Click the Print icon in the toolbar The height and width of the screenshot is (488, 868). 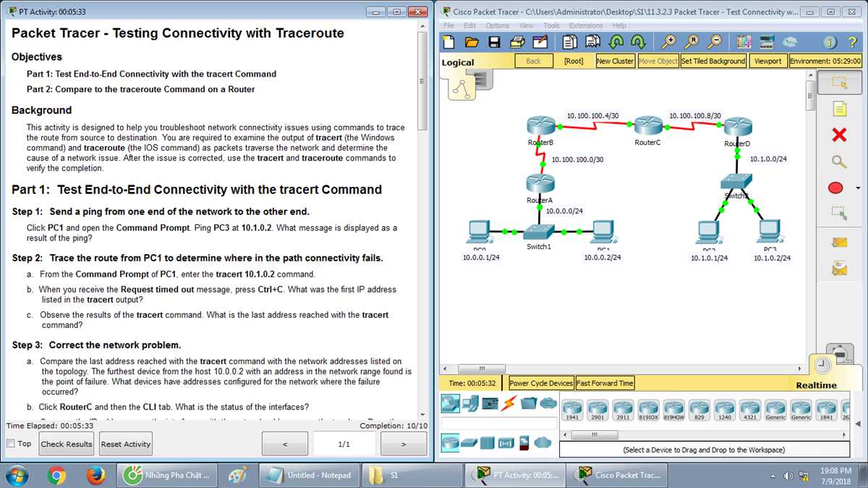(x=517, y=42)
